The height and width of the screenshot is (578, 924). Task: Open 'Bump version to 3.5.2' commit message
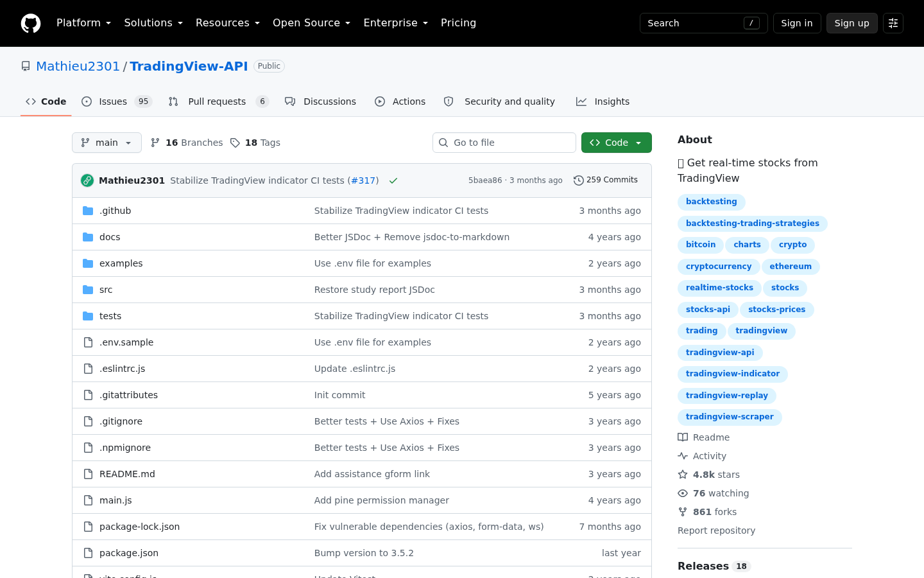(364, 553)
